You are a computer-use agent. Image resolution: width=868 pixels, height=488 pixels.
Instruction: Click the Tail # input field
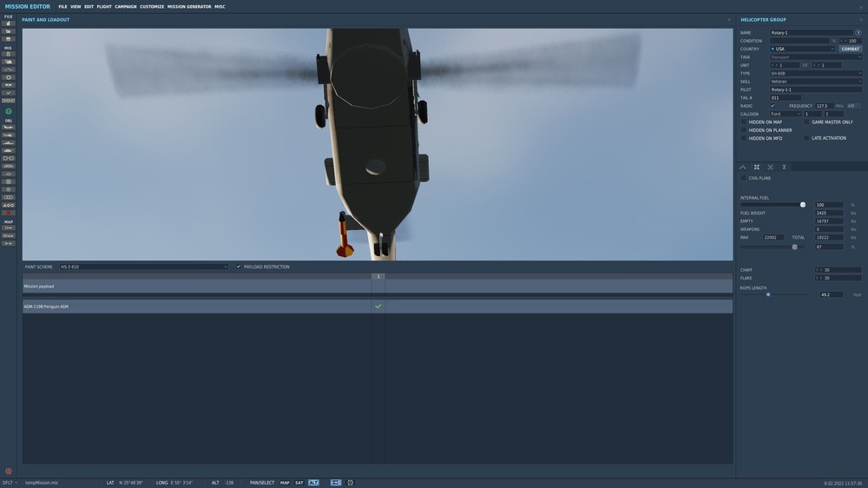tap(785, 97)
